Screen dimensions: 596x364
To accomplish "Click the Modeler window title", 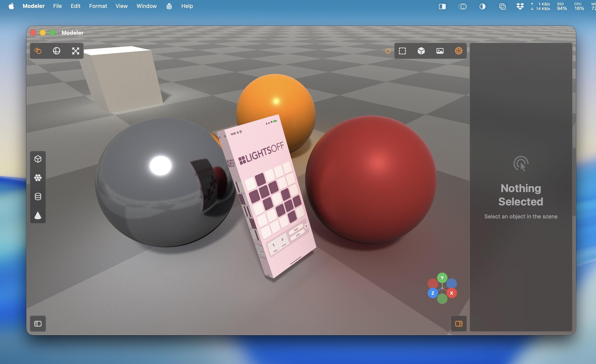I will pos(73,33).
